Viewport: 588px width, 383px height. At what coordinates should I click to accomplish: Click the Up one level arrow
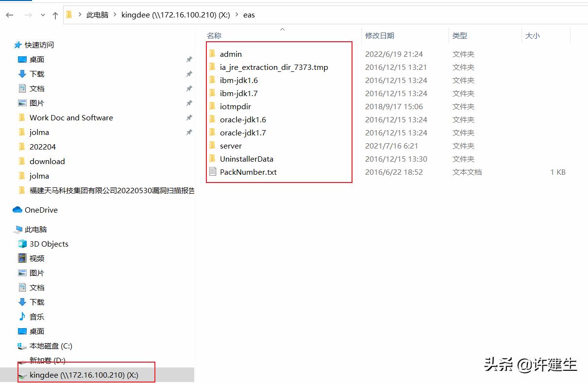(55, 15)
